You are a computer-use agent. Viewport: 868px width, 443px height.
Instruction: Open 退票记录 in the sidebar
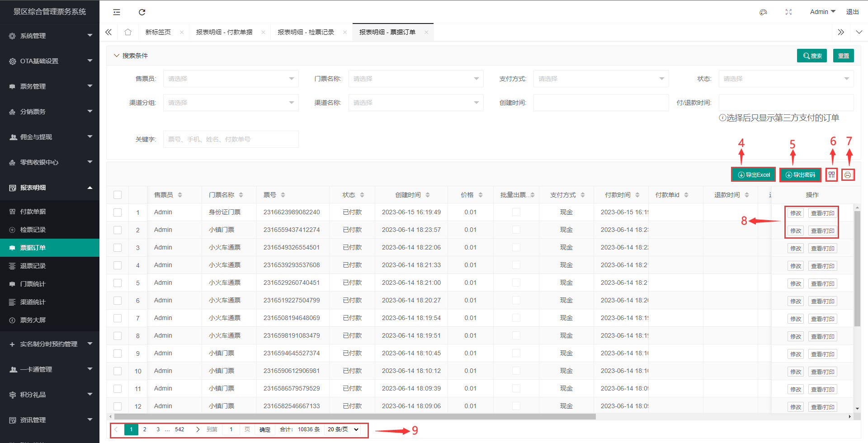[x=50, y=266]
